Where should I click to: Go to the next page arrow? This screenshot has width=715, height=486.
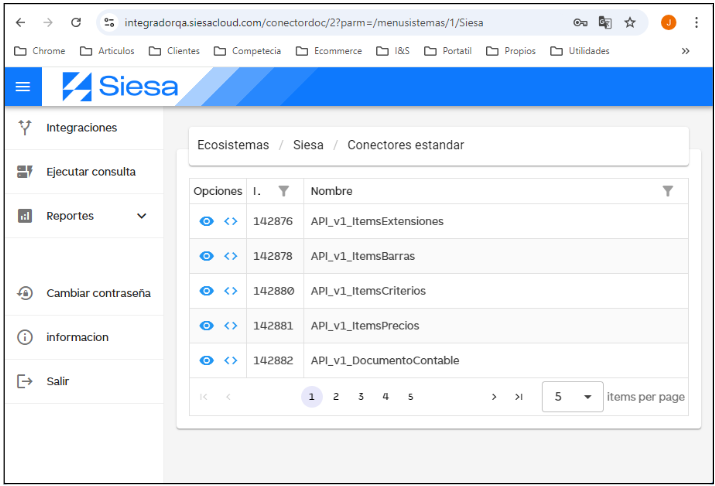(494, 397)
